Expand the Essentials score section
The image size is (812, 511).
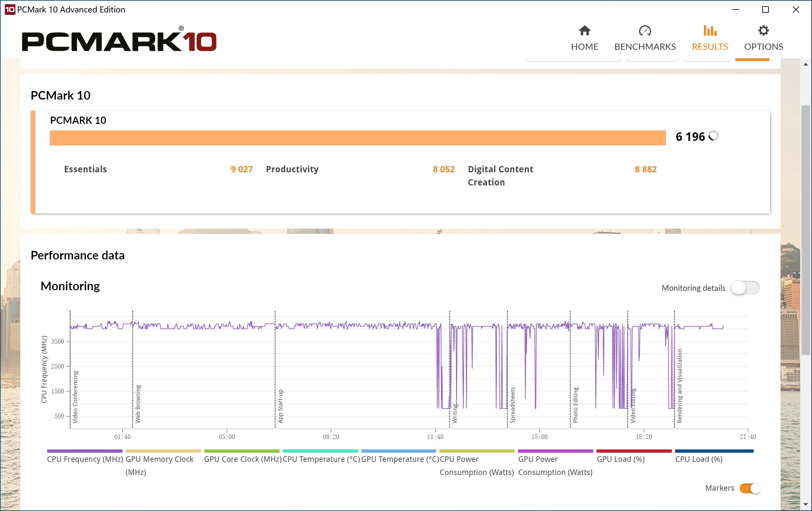(85, 169)
